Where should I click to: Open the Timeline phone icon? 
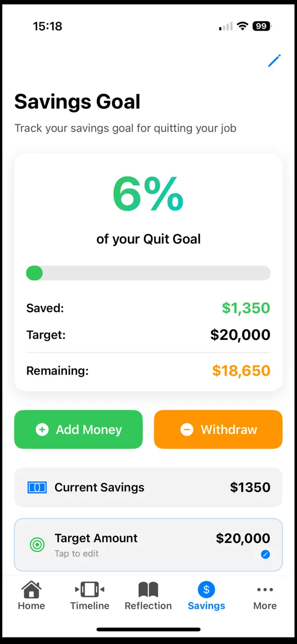(89, 590)
